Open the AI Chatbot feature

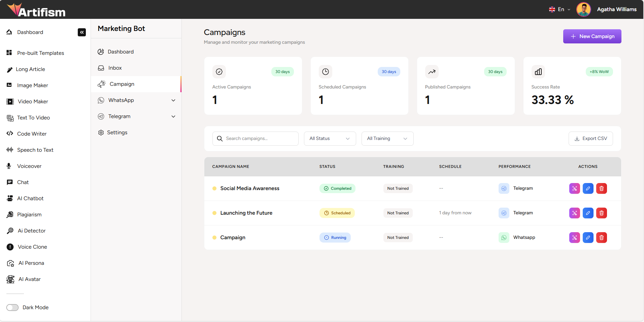coord(30,198)
